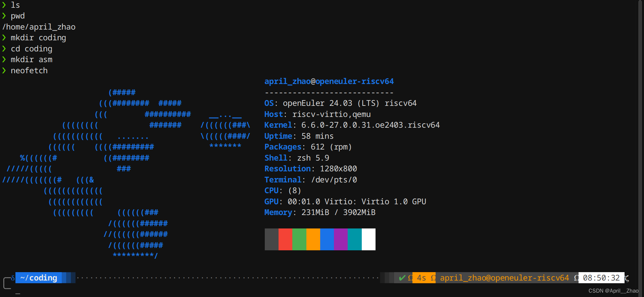Click the 'mkdir coding' command line
The image size is (644, 297).
click(34, 38)
